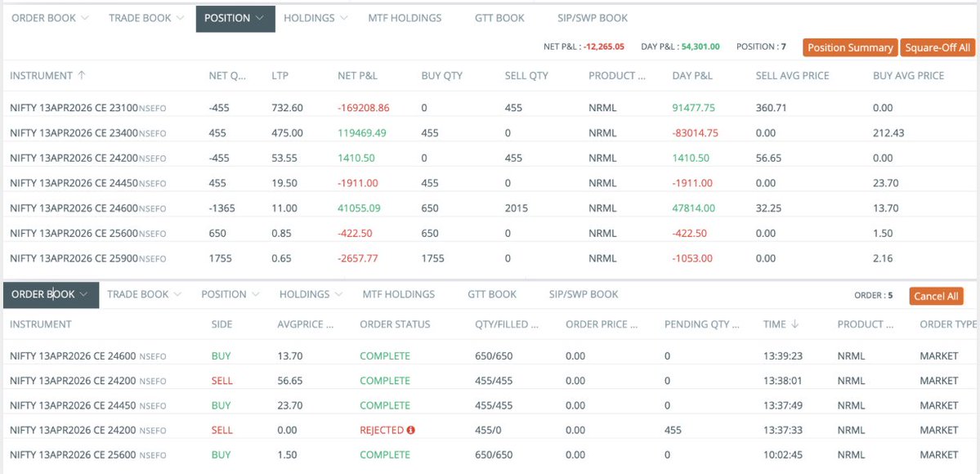Click summary NET P&L value -12,265.05

click(x=604, y=47)
